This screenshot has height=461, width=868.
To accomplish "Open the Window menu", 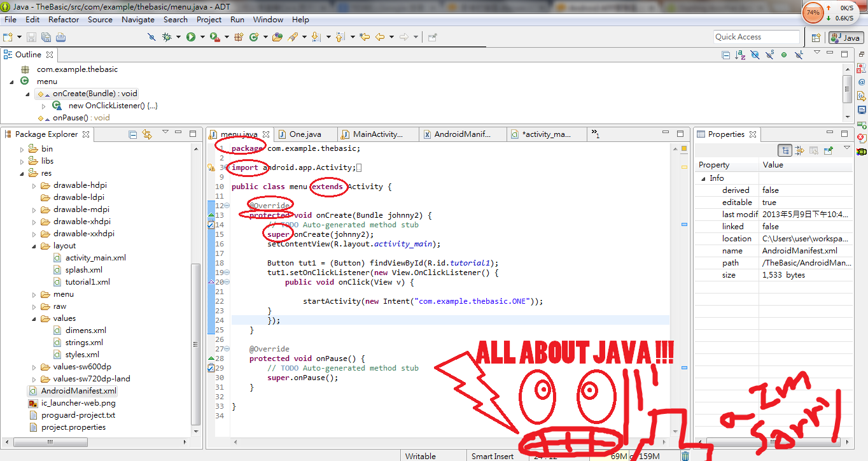I will [268, 19].
